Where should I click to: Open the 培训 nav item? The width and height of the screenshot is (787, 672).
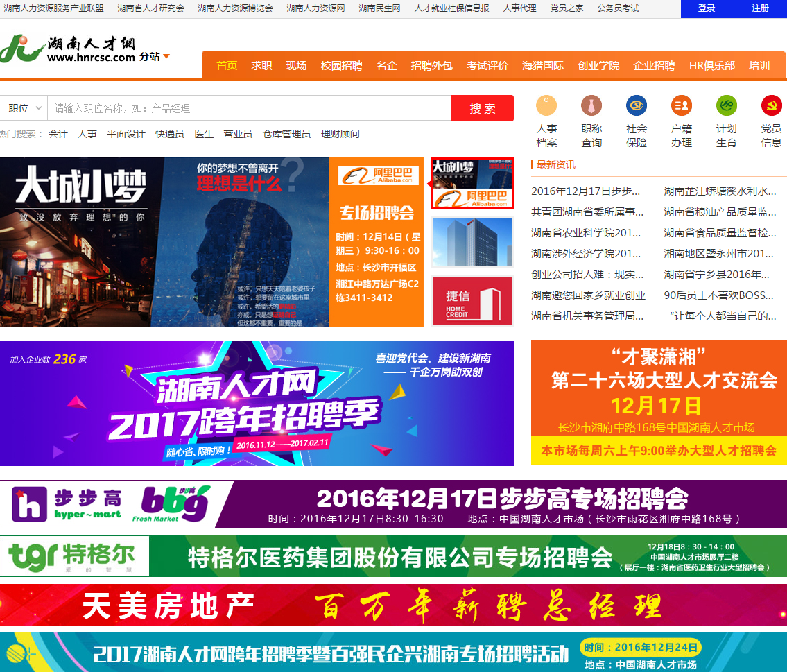coord(759,66)
